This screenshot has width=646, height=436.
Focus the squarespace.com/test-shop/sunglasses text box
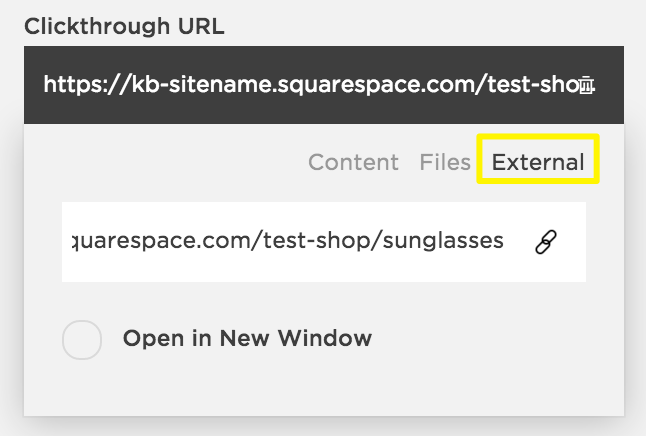(290, 241)
